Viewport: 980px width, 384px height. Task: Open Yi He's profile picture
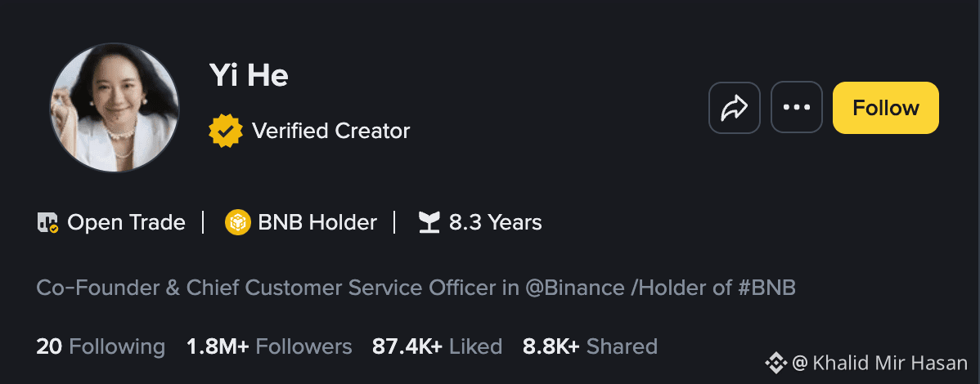tap(115, 107)
